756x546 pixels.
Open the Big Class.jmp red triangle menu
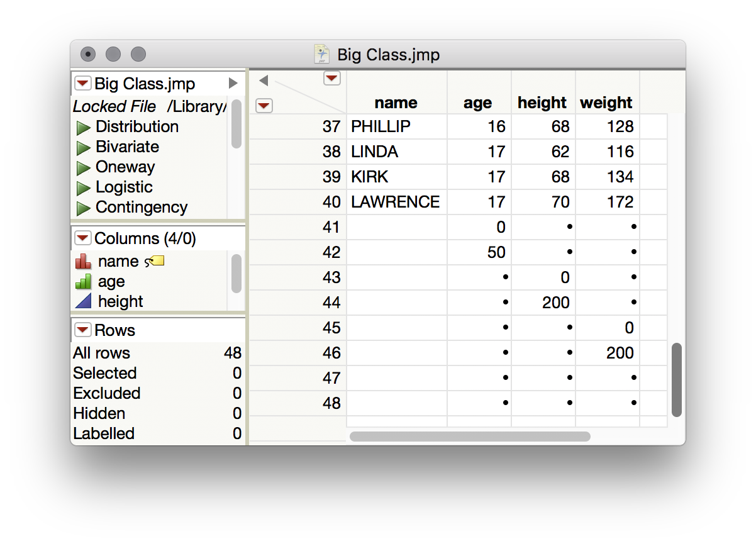tap(82, 84)
